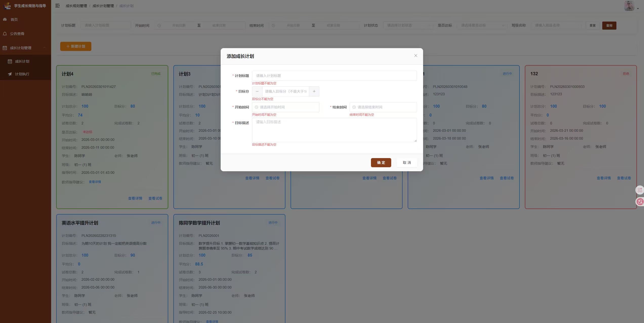This screenshot has height=323, width=644.
Task: Click the 重置 reset button
Action: 593,25
